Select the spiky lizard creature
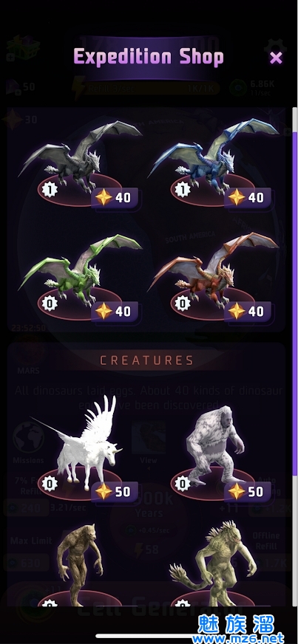This screenshot has height=644, width=298. pyautogui.click(x=213, y=563)
